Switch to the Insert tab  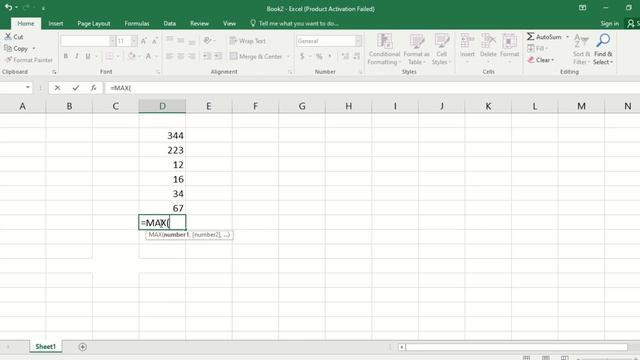pos(56,24)
